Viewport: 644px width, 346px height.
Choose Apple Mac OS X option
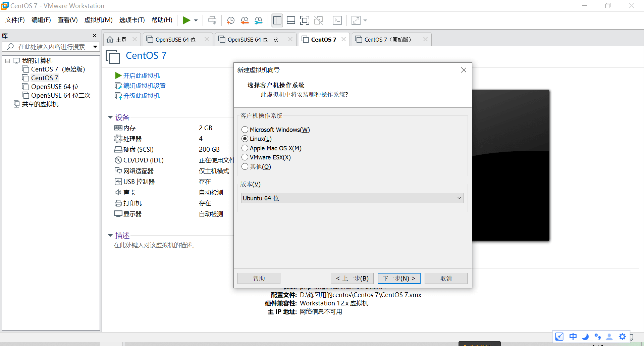point(245,148)
